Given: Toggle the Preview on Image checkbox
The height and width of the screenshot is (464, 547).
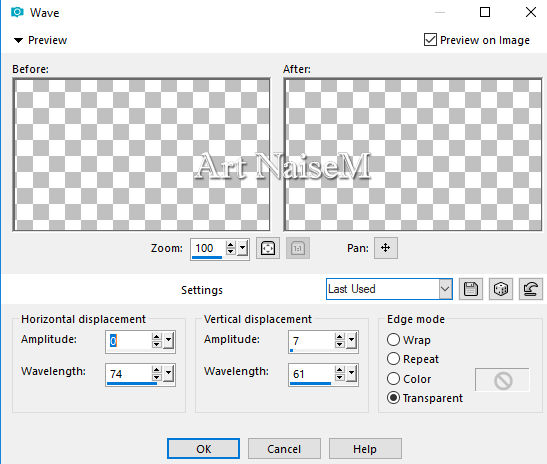Looking at the screenshot, I should click(430, 40).
